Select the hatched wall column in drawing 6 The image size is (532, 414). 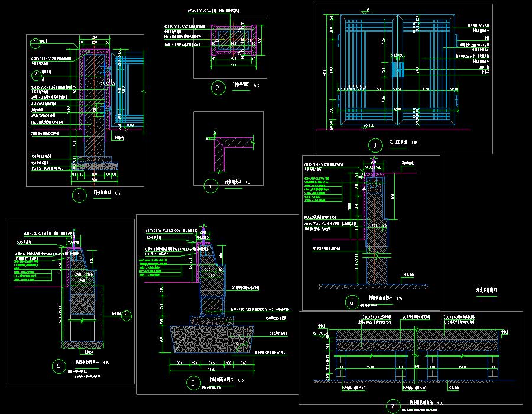(x=376, y=240)
